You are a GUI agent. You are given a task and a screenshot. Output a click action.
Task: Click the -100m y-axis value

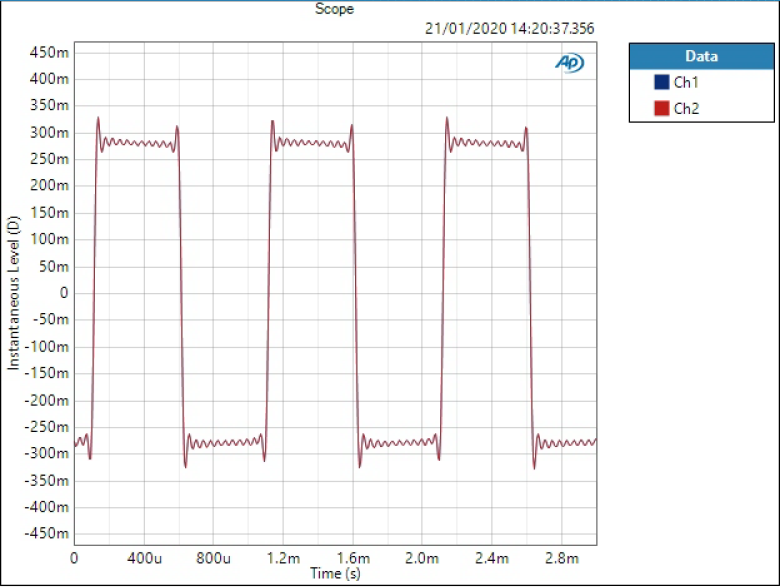click(x=47, y=347)
